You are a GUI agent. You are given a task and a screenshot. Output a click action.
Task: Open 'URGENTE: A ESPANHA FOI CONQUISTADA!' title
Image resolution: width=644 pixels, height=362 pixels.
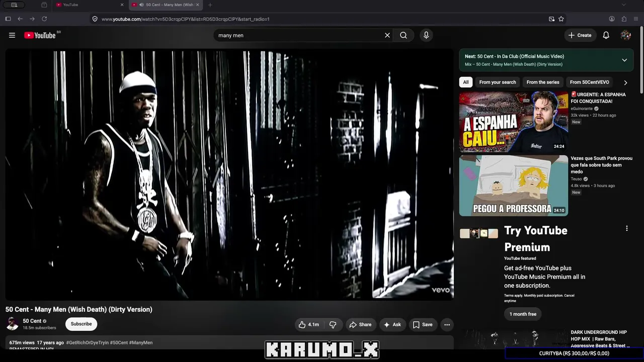599,98
